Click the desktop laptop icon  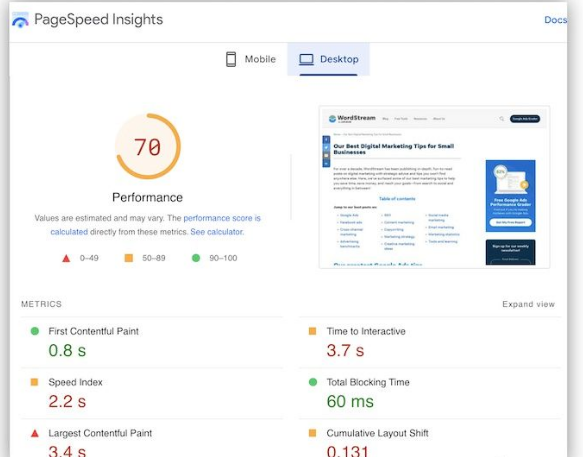pos(306,59)
